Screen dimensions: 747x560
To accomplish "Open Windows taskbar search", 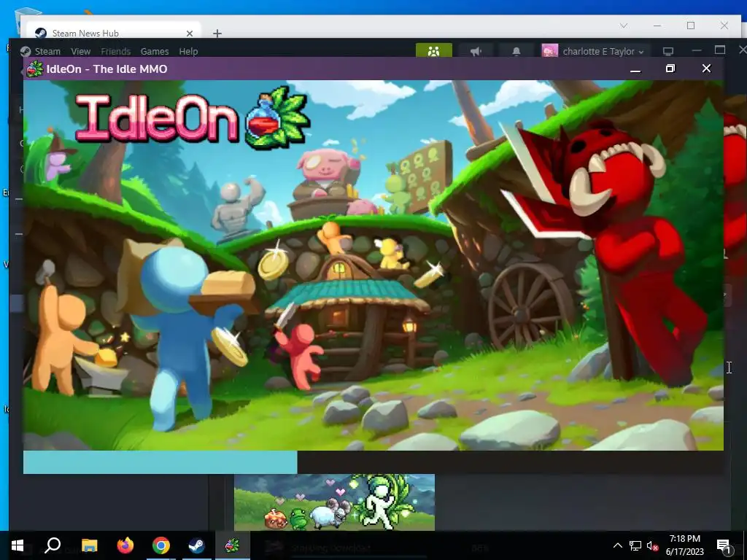I will click(53, 545).
